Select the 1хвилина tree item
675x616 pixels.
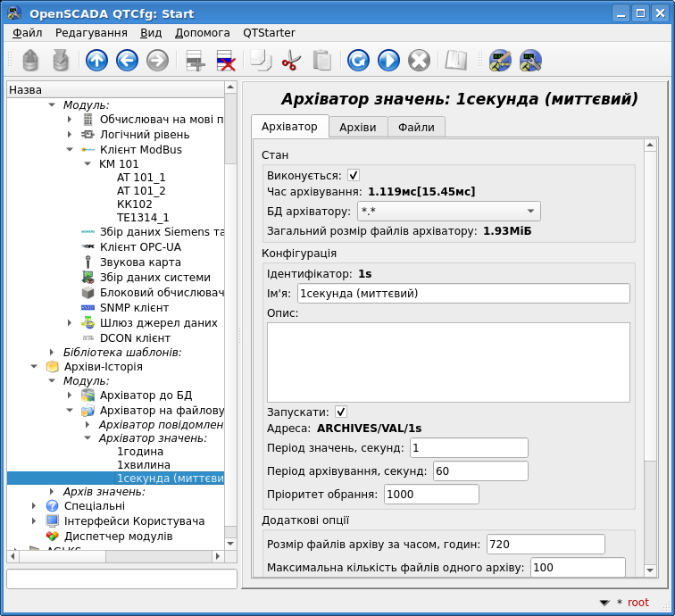[x=144, y=465]
